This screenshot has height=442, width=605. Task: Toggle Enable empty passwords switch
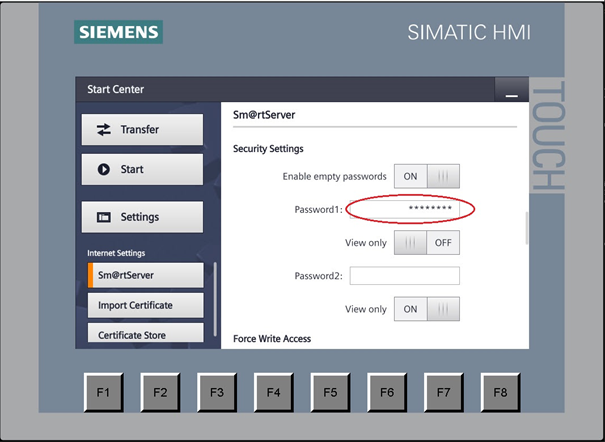coord(427,176)
